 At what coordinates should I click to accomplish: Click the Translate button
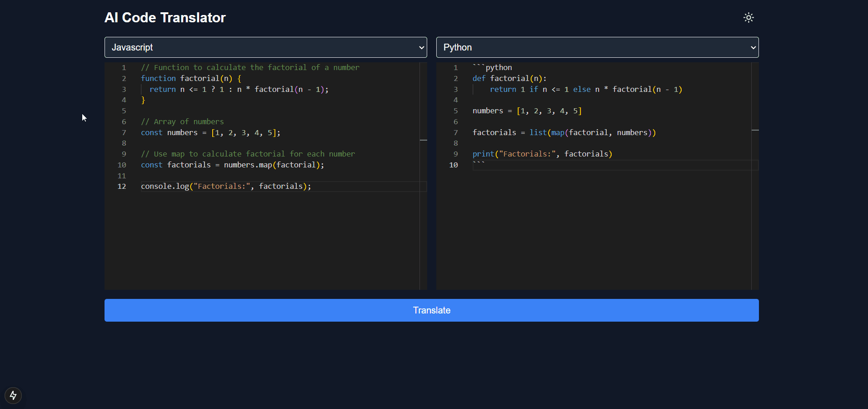tap(432, 310)
